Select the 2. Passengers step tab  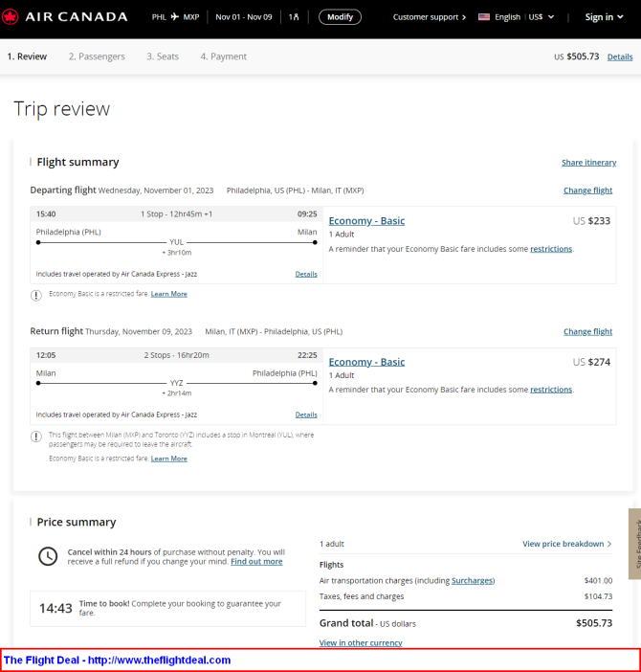click(97, 56)
